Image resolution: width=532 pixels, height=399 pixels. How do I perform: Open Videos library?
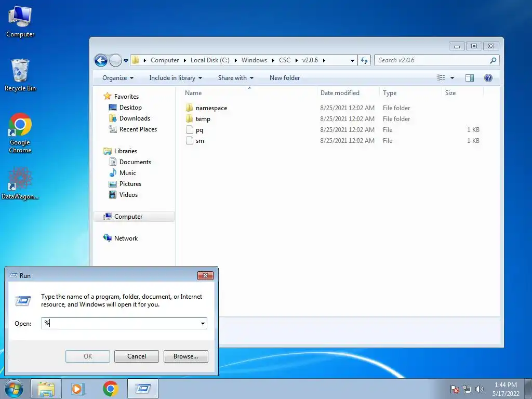click(x=123, y=194)
